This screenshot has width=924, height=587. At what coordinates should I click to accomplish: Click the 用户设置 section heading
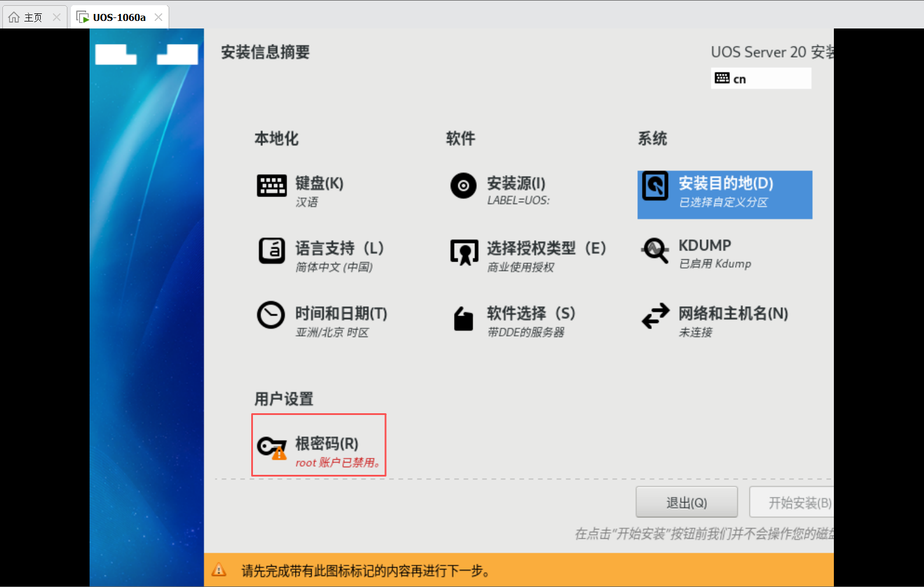(x=284, y=399)
